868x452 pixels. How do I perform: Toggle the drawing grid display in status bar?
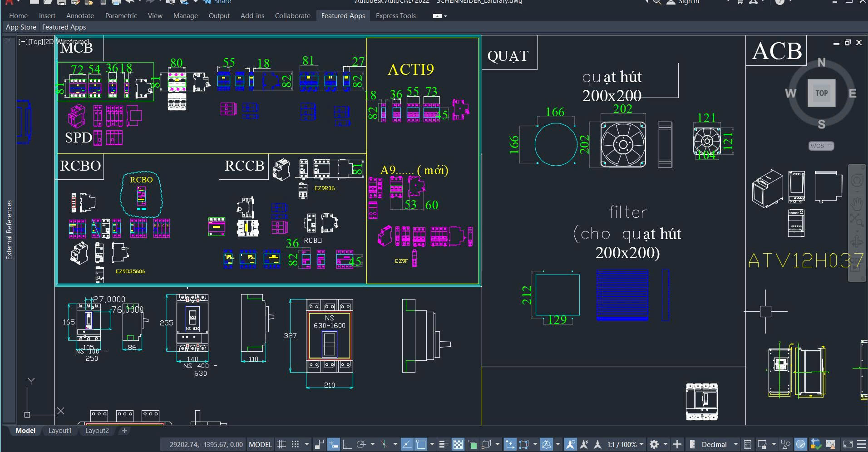pos(282,444)
